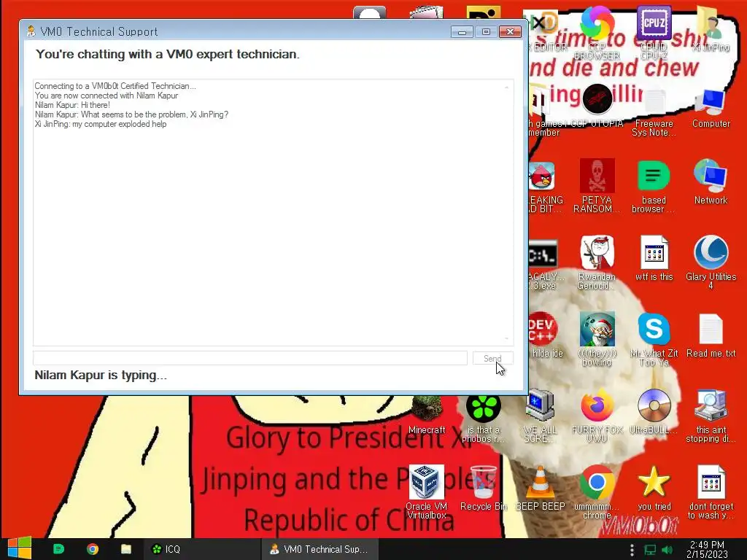Launch the green browser taskbar icon

58,549
